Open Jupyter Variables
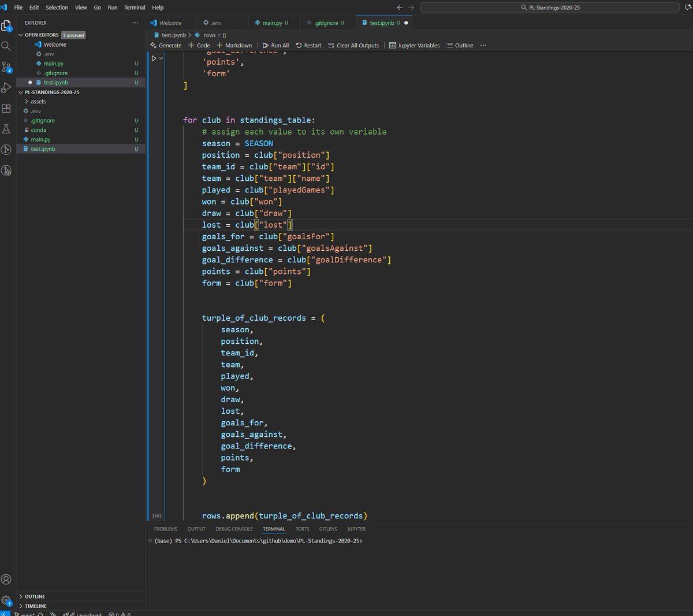This screenshot has height=616, width=693. 415,46
